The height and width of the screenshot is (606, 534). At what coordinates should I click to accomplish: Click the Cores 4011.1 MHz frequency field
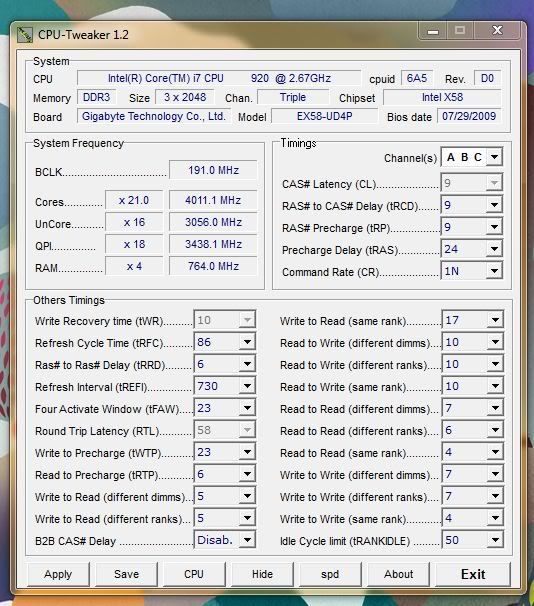(x=213, y=200)
